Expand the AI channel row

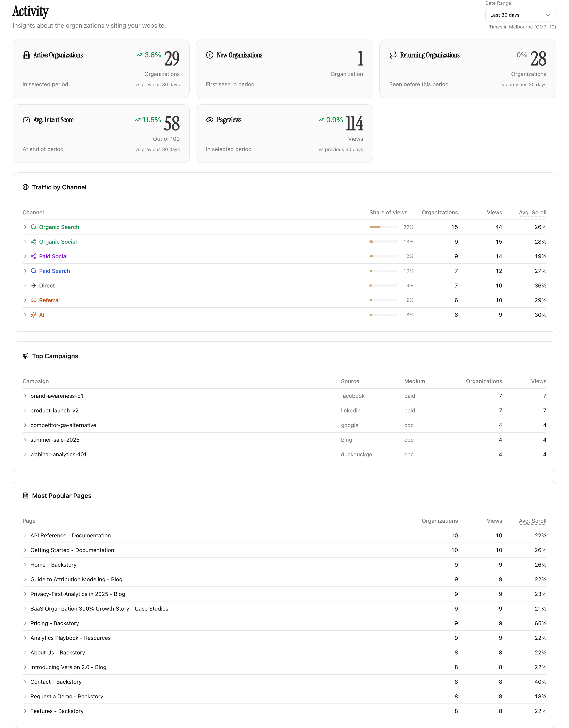(x=25, y=315)
